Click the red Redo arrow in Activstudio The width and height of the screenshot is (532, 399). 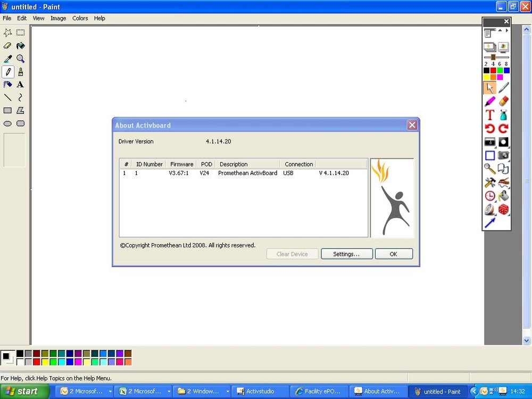tap(503, 128)
